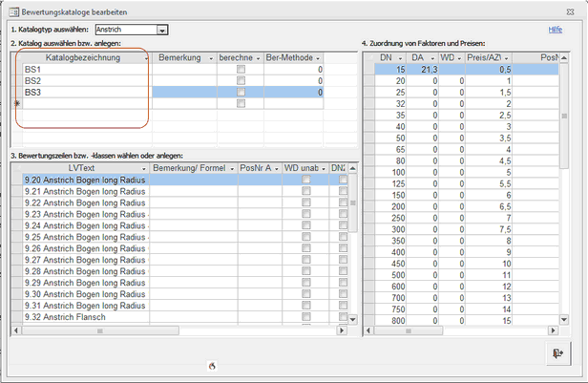Expand Katalogbezeichnung column filter arrow
Viewport: 588px width, 383px height.
[x=146, y=58]
